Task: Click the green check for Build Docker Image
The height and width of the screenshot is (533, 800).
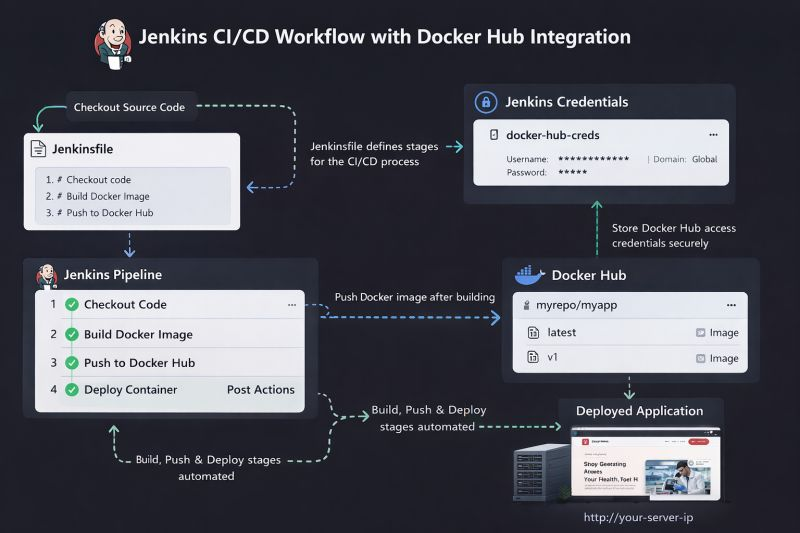Action: point(72,334)
